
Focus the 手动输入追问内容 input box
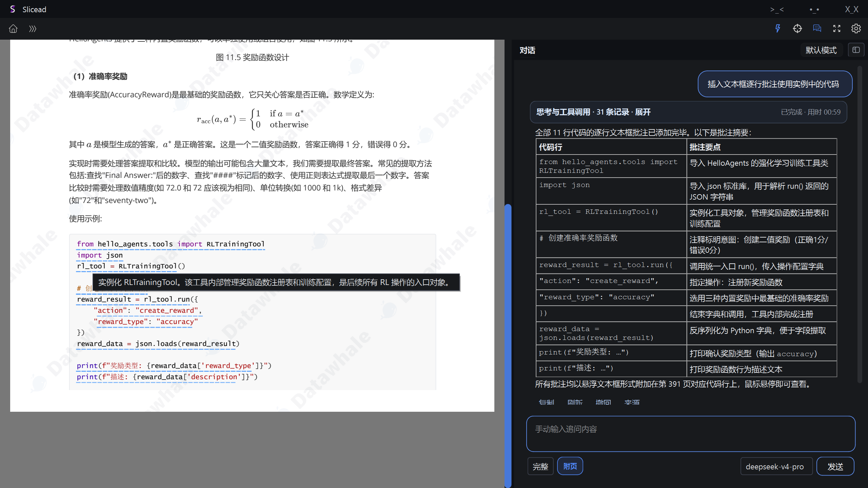click(691, 434)
